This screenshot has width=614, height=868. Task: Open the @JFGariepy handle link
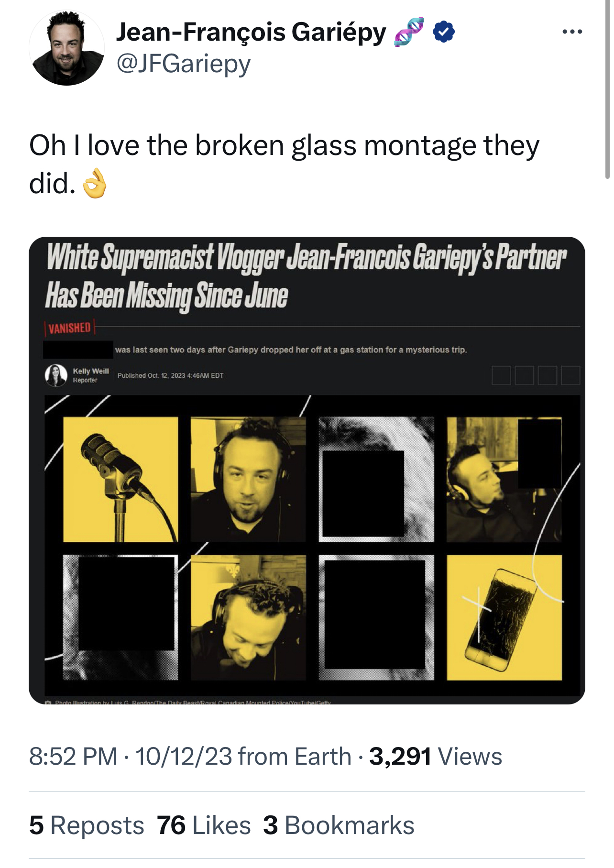(183, 63)
